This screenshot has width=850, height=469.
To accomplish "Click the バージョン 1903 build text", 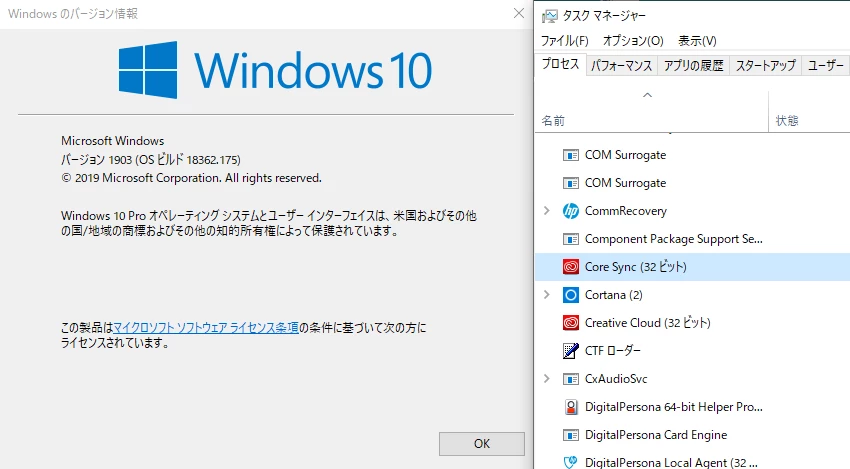I will pos(151,159).
